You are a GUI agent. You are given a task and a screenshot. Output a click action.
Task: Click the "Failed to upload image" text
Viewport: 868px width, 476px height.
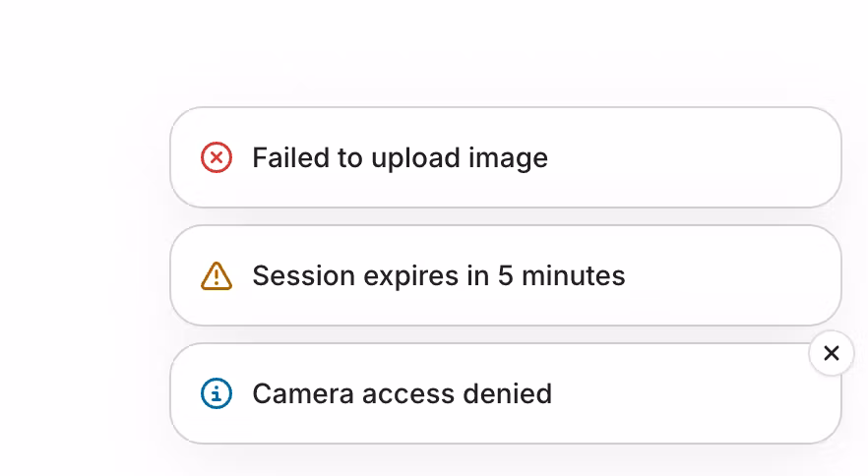pos(401,158)
